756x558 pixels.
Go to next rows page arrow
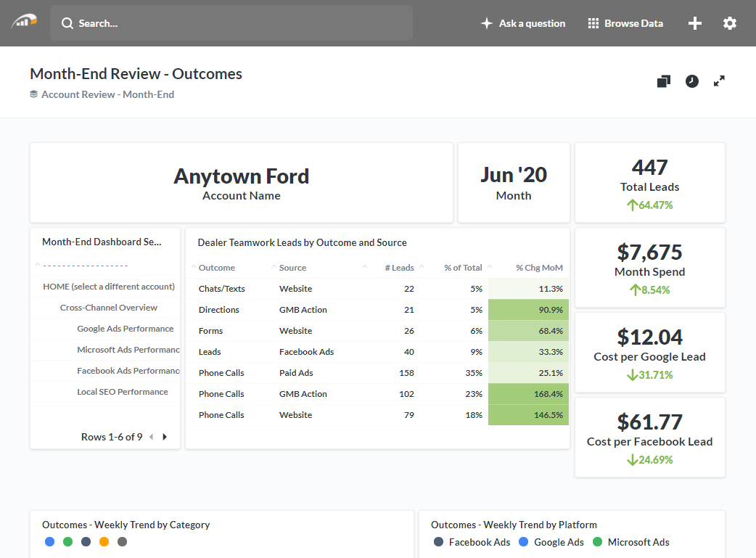tap(165, 437)
